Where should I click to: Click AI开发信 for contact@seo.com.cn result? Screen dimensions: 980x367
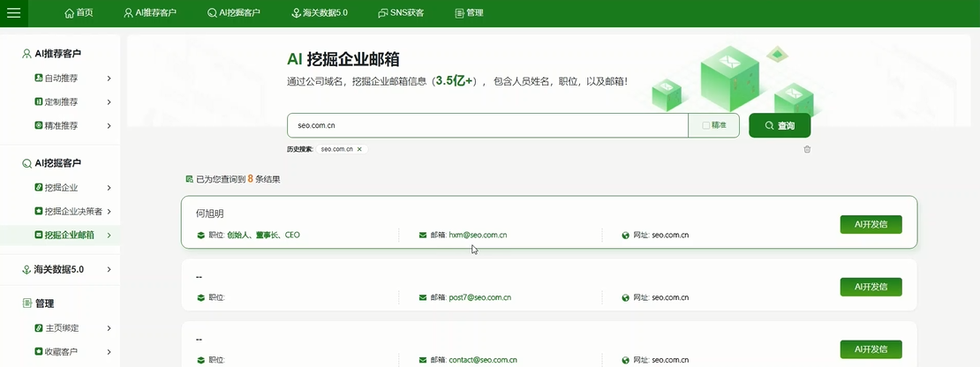(x=871, y=349)
